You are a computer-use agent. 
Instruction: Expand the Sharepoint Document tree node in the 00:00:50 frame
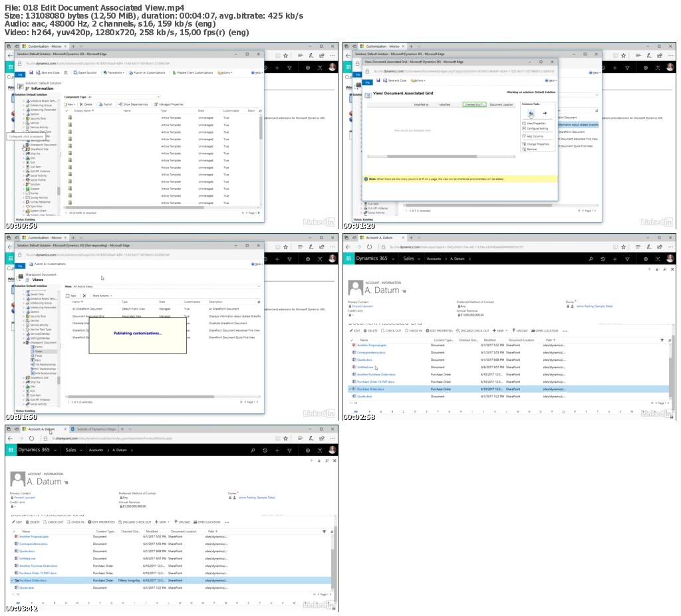[23, 145]
